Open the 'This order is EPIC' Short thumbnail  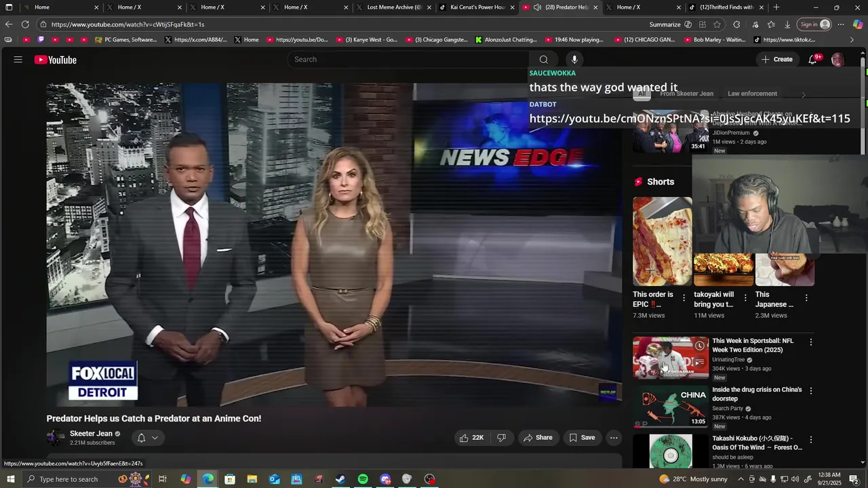point(662,241)
